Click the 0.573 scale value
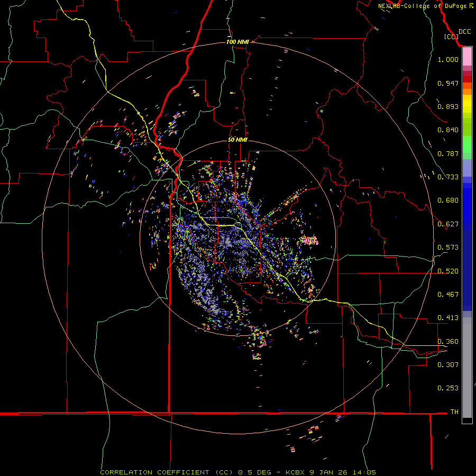 coord(448,248)
